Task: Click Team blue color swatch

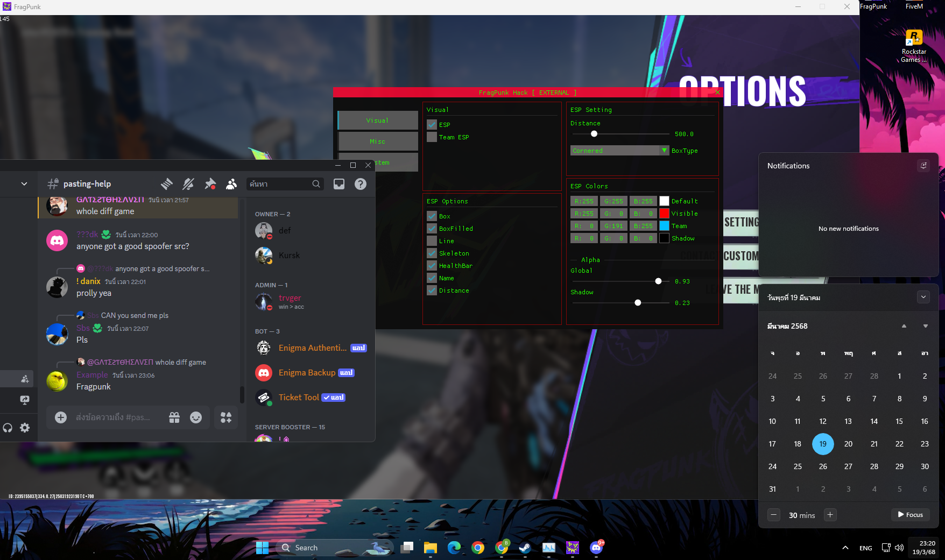Action: click(664, 226)
